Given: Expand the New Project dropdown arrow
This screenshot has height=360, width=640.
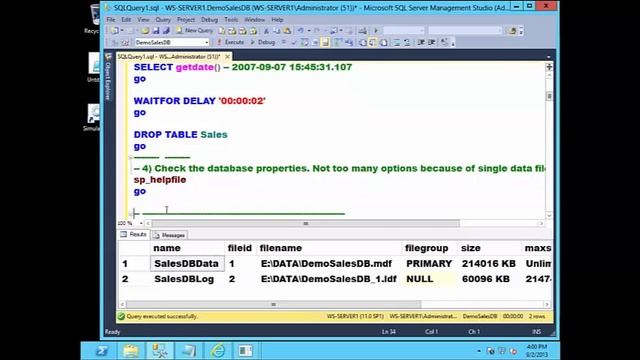Looking at the screenshot, I should [122, 31].
